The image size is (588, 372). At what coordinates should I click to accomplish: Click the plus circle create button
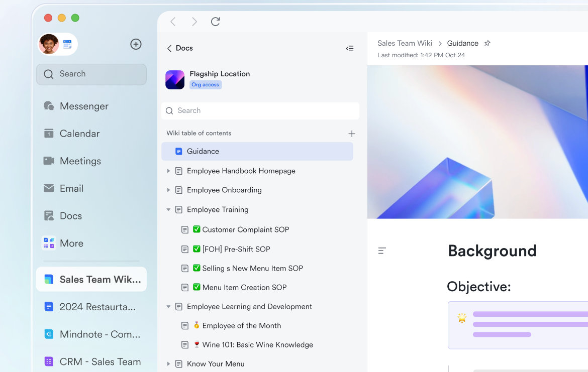(x=136, y=44)
